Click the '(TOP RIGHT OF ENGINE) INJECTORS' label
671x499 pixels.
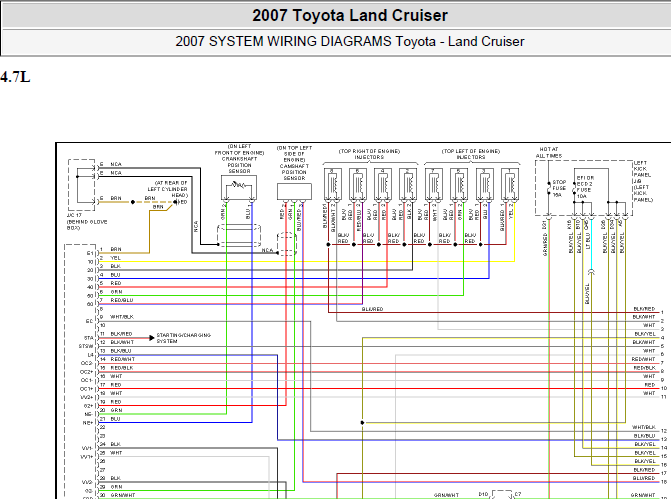pyautogui.click(x=369, y=154)
